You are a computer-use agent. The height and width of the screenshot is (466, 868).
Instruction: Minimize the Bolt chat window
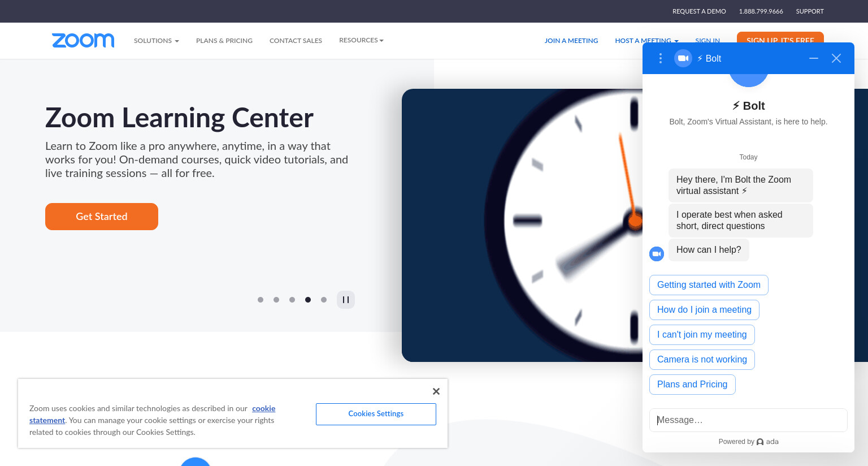tap(814, 58)
